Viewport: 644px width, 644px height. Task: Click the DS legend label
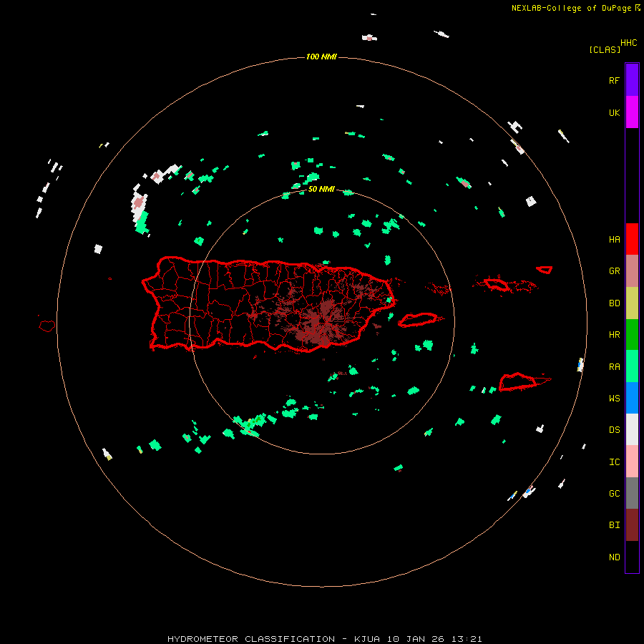(x=614, y=429)
